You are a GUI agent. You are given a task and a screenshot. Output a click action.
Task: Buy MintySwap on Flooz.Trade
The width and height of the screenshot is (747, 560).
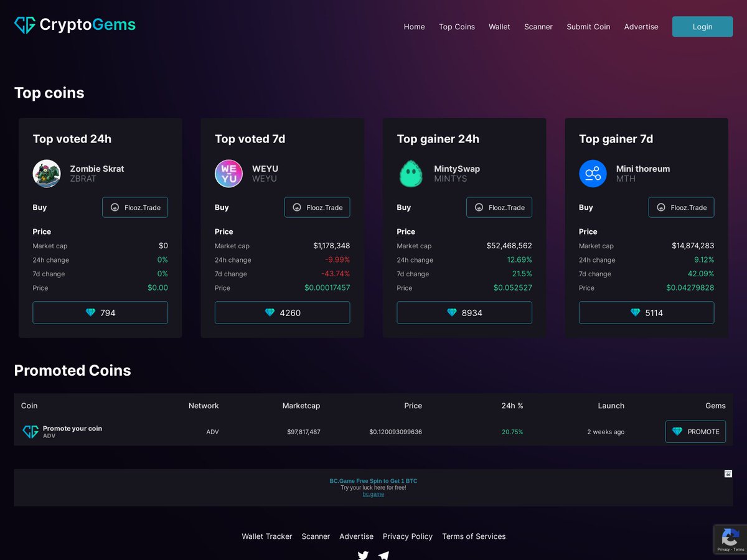pos(499,207)
